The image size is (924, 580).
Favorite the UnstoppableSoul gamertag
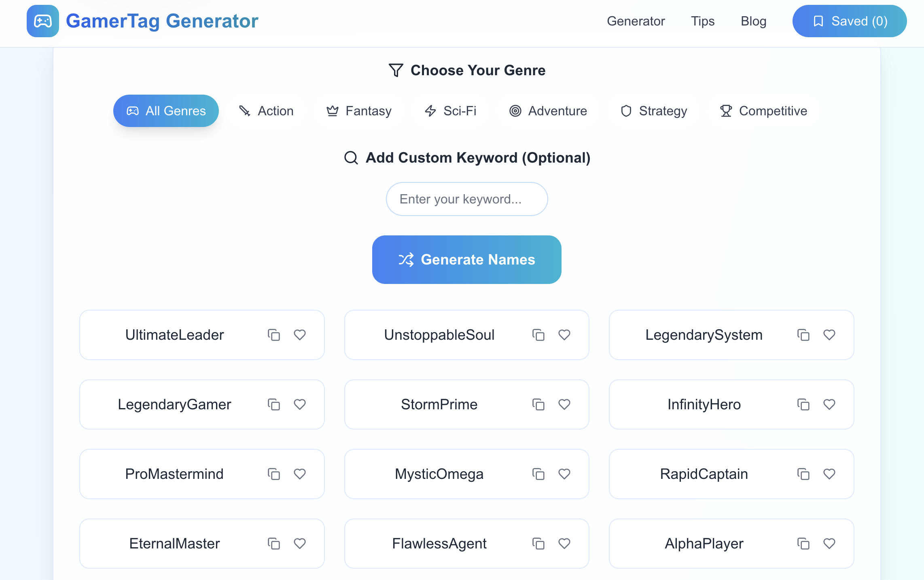564,334
